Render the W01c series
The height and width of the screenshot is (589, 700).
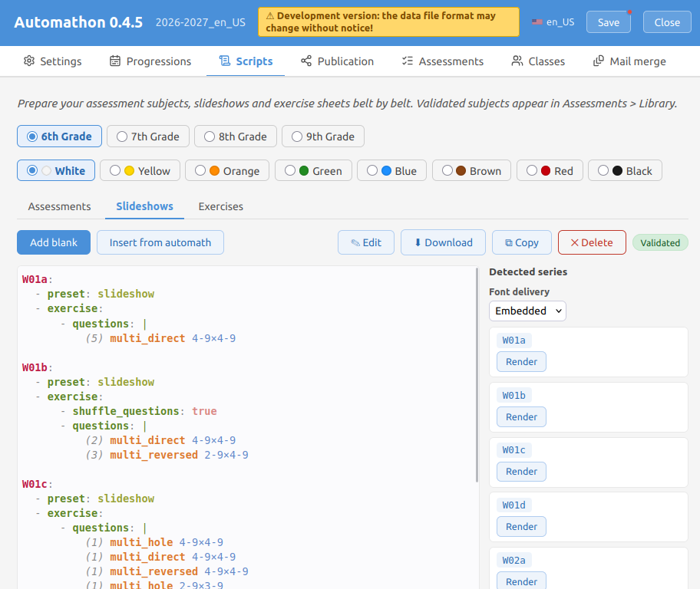[x=521, y=471]
